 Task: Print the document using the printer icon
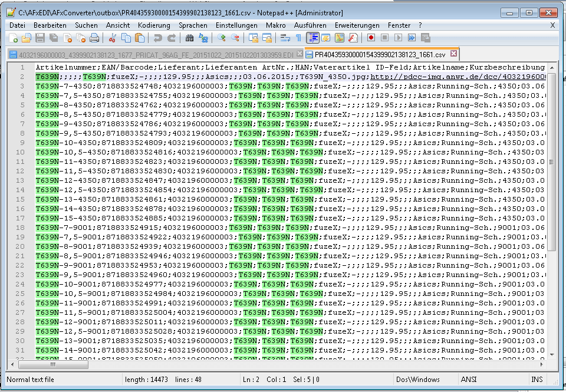pyautogui.click(x=94, y=38)
